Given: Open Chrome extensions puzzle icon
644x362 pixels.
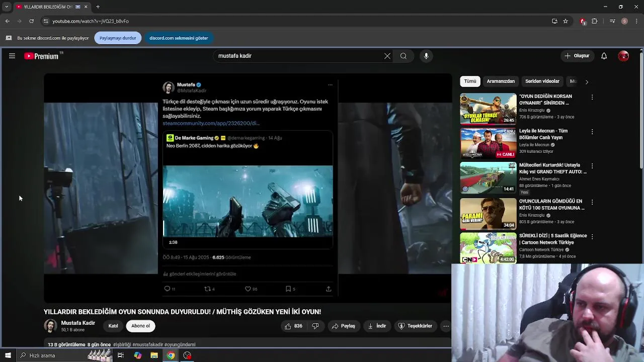Looking at the screenshot, I should 595,21.
